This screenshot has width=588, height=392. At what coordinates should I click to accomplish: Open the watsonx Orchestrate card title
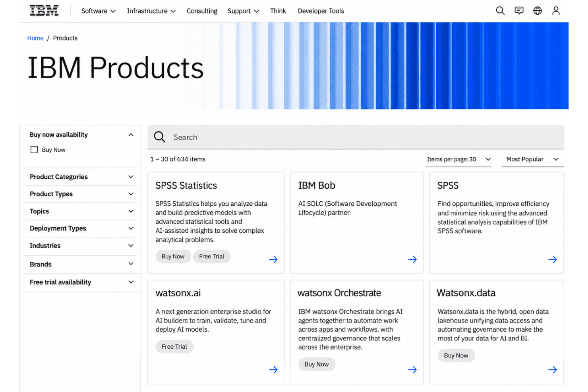click(339, 293)
